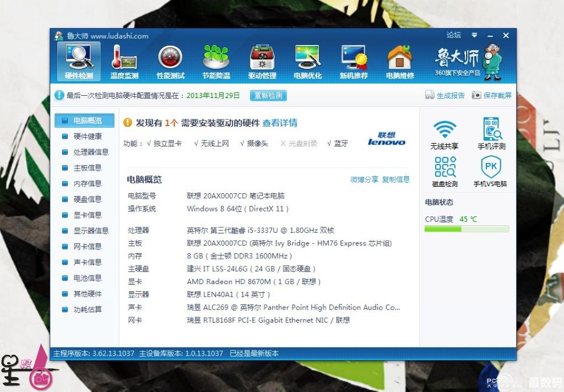Open 驱动管理 driver management icon
The image size is (564, 392).
point(262,62)
